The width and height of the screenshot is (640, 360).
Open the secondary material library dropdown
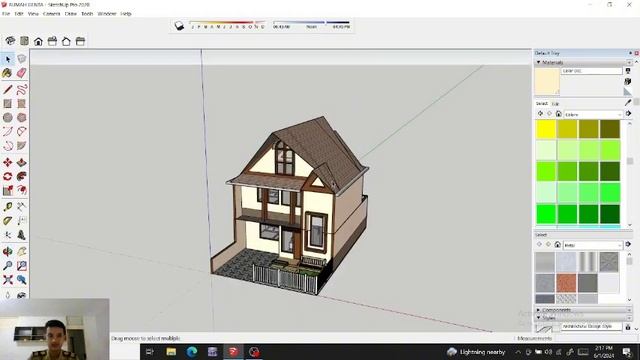[x=593, y=245]
